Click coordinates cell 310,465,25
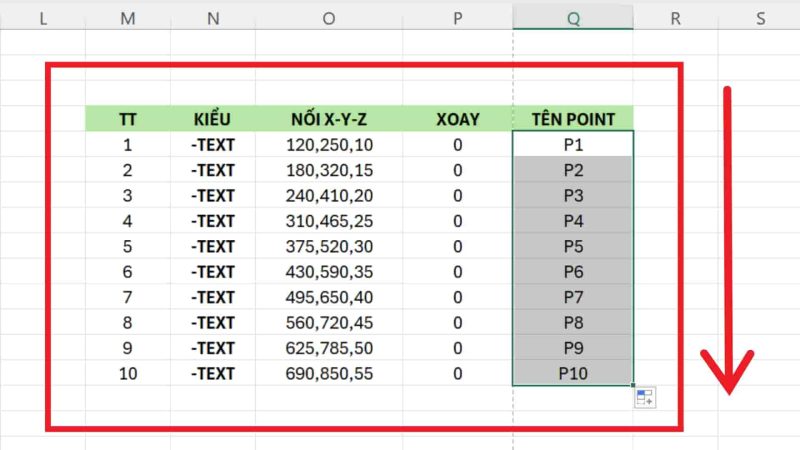This screenshot has width=800, height=450. coord(329,221)
